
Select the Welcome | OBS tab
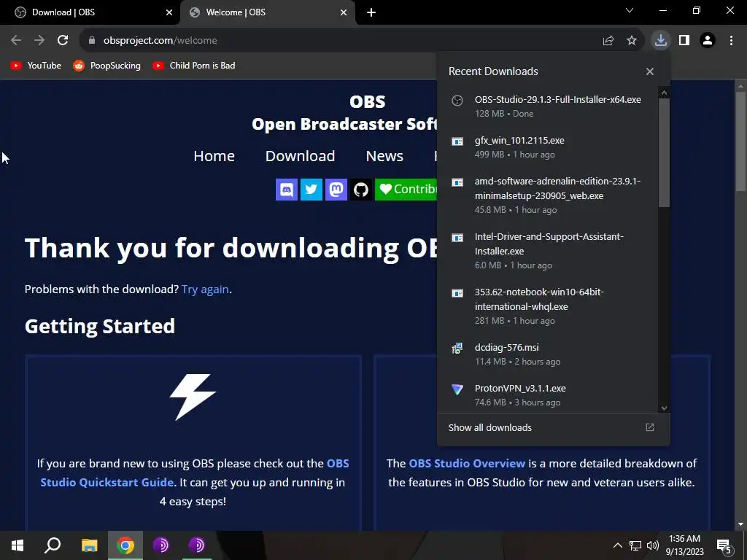(x=267, y=12)
